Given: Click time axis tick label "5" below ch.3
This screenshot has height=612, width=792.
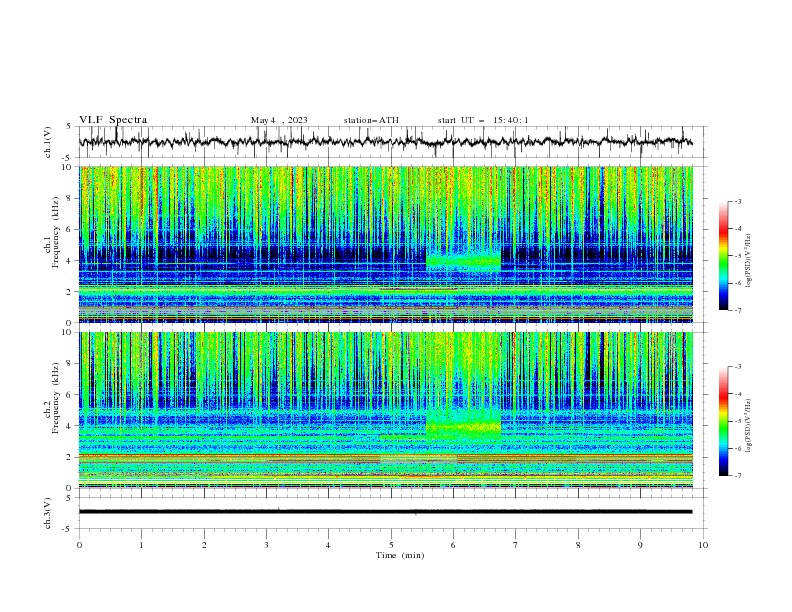Looking at the screenshot, I should [391, 545].
